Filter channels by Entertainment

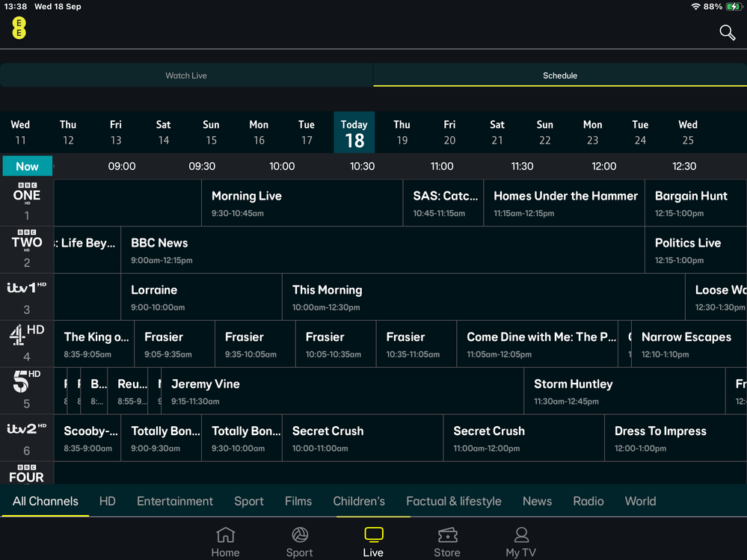[x=175, y=501]
